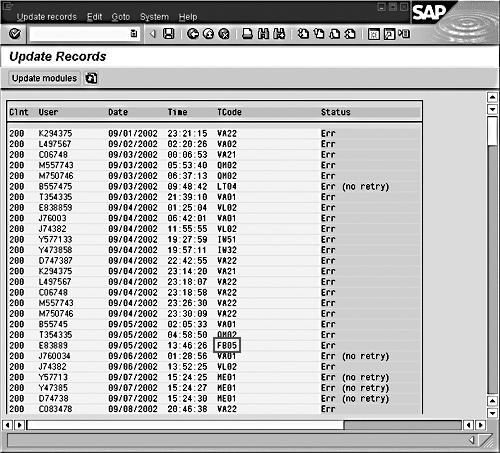This screenshot has width=500, height=453.
Task: Click the horizontal scrollbar thumb
Action: [185, 425]
